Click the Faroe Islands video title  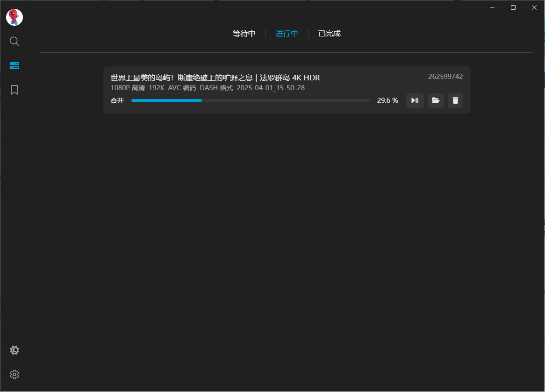(215, 78)
